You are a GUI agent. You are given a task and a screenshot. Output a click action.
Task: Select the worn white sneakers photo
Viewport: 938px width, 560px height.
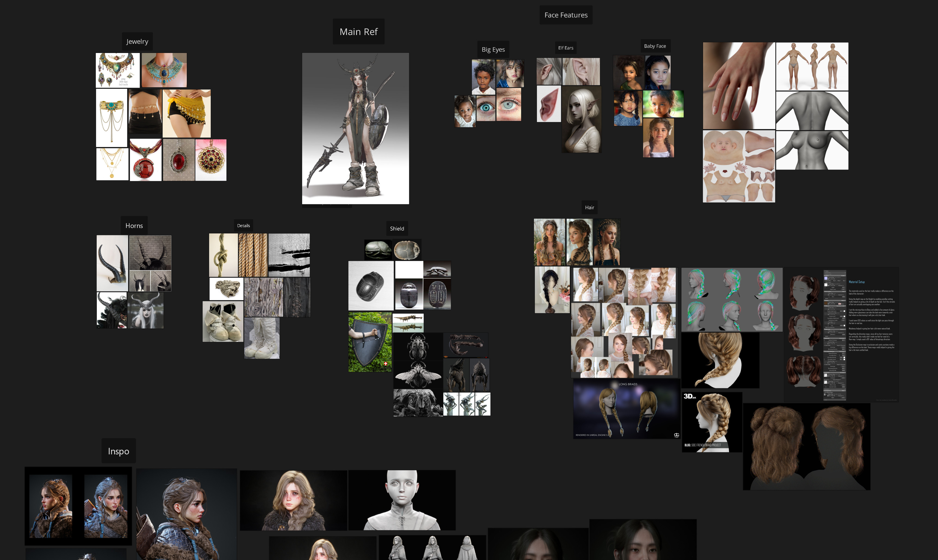[x=223, y=321]
